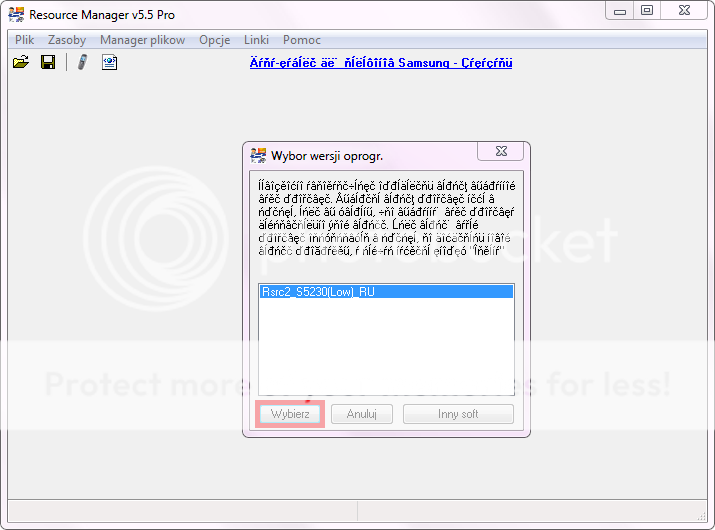Minimize the Resource Manager window
This screenshot has height=530, width=715.
tap(619, 10)
